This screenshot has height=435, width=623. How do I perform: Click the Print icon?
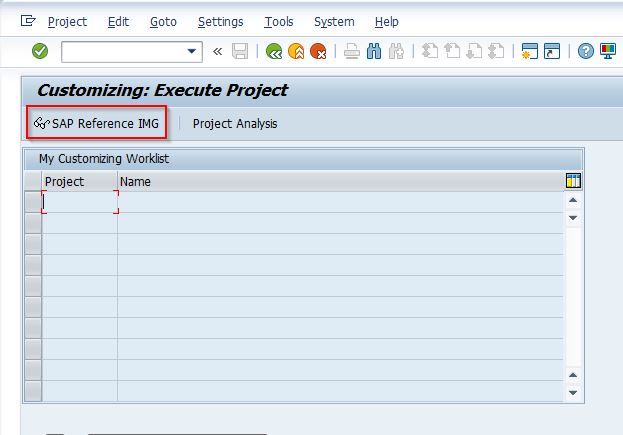click(352, 51)
